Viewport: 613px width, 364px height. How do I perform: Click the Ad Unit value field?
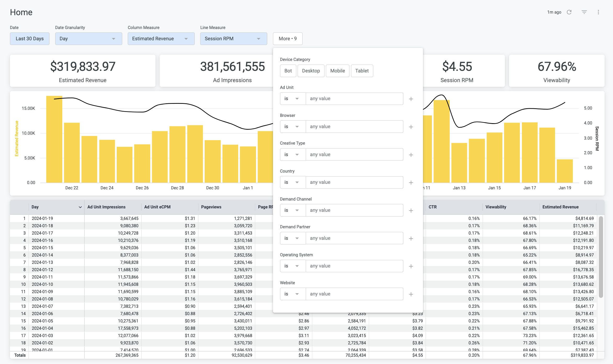[x=354, y=99]
